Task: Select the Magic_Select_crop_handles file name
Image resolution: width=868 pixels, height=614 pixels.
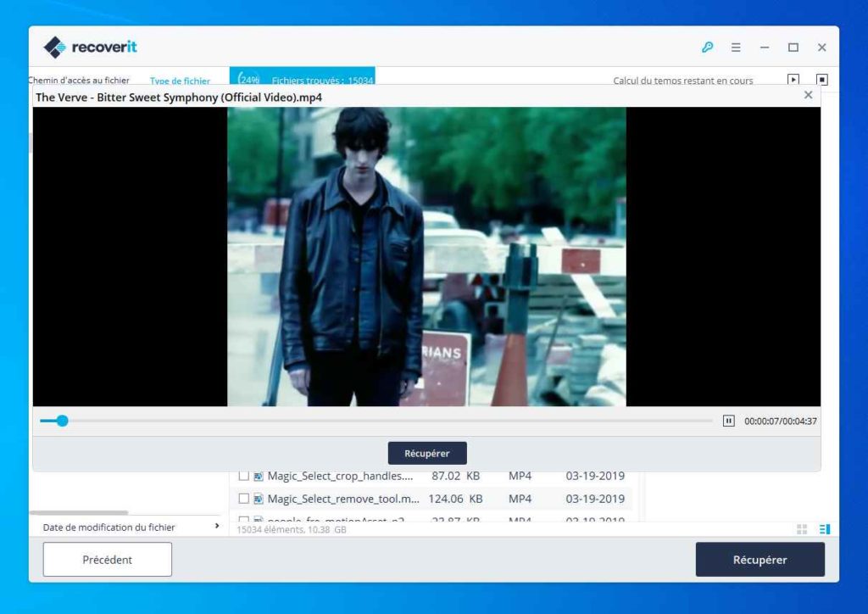Action: tap(340, 476)
